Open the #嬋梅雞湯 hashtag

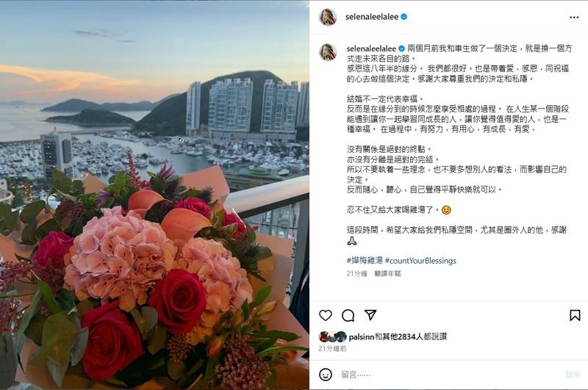tap(365, 261)
